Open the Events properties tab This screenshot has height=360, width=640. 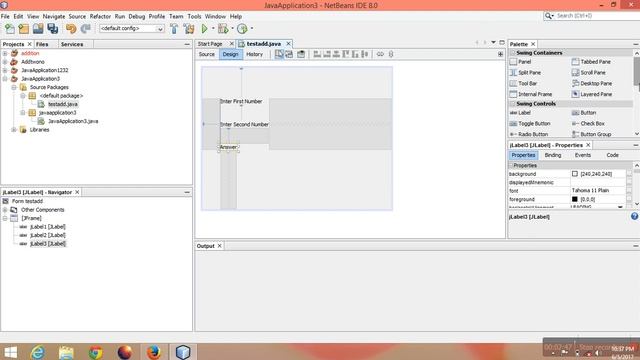pyautogui.click(x=582, y=156)
